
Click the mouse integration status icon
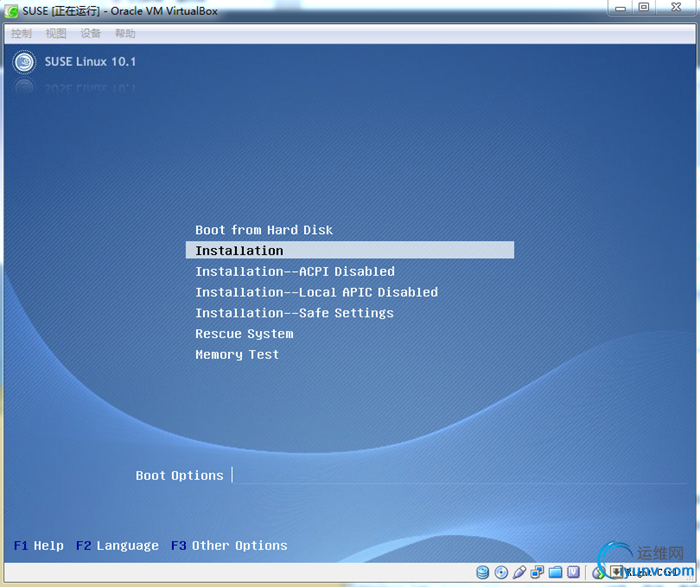tap(598, 572)
